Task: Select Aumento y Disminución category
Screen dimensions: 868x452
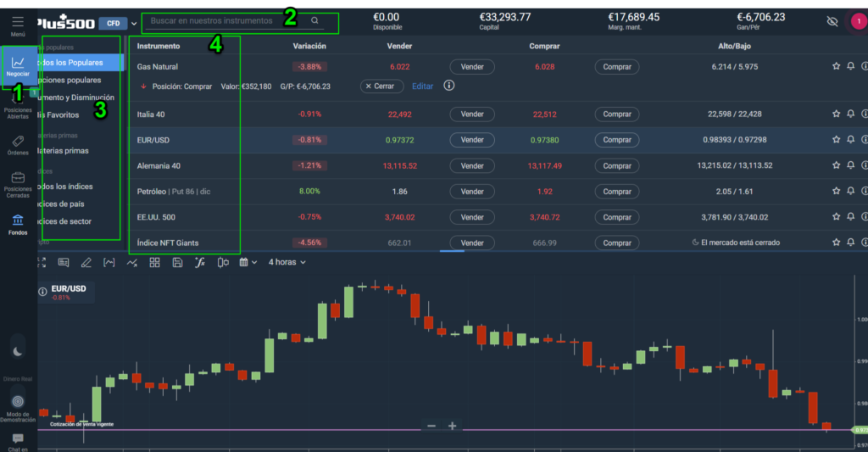Action: 75,98
